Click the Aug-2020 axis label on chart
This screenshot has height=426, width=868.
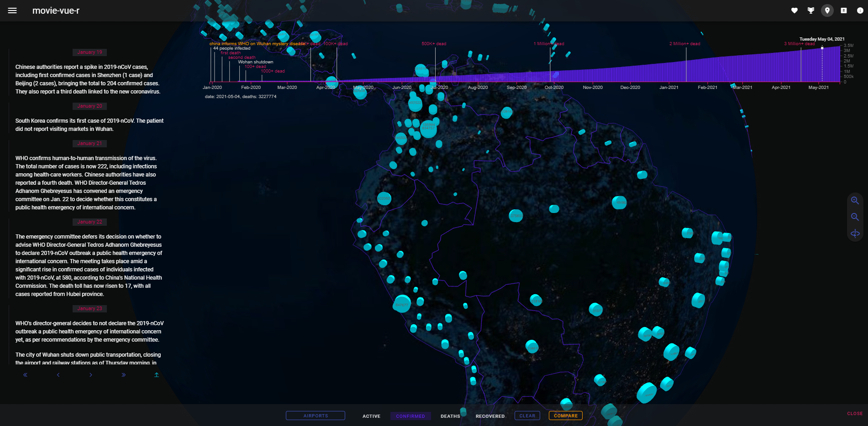(x=478, y=87)
